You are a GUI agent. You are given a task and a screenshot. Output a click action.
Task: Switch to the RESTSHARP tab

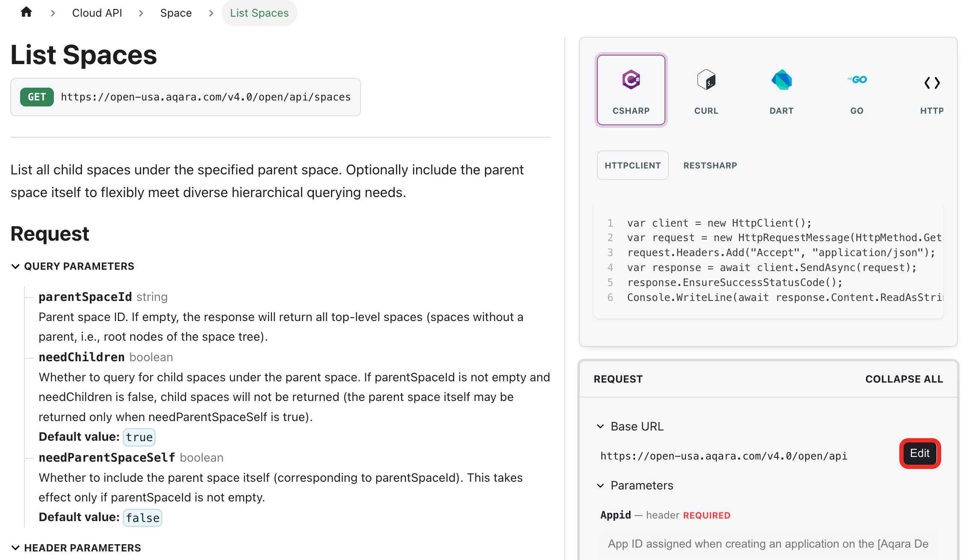coord(710,165)
